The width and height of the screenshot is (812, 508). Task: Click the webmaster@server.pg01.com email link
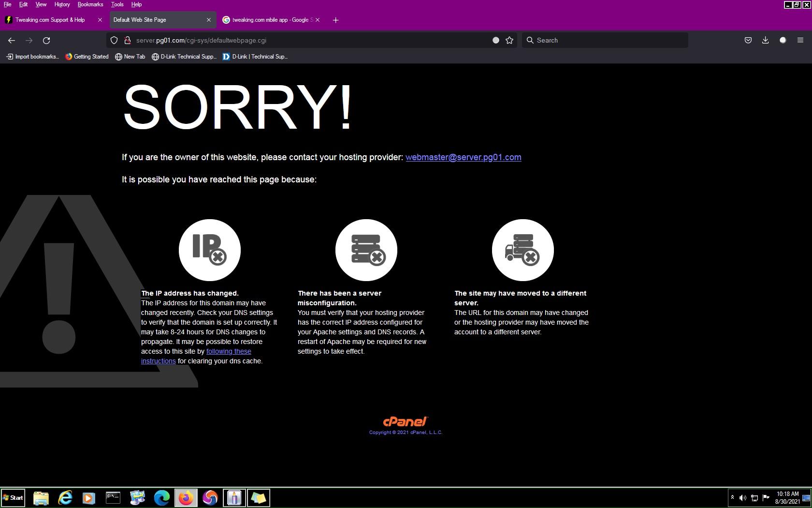(463, 157)
